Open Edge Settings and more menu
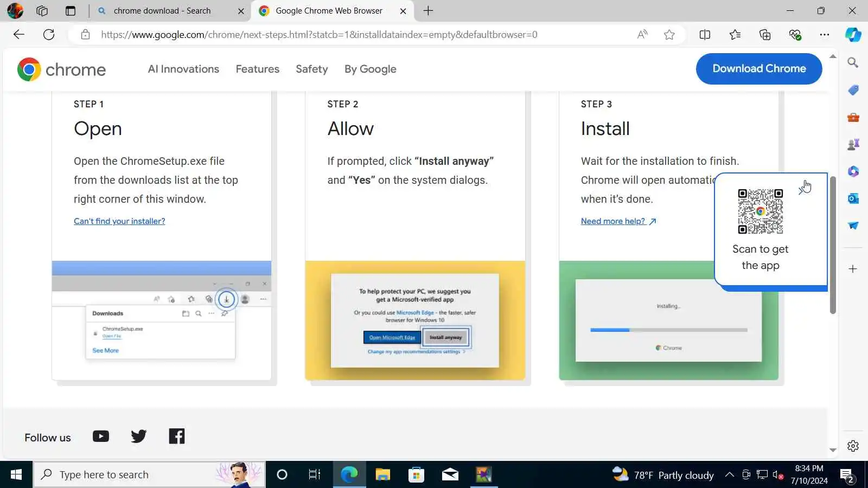 pyautogui.click(x=825, y=35)
